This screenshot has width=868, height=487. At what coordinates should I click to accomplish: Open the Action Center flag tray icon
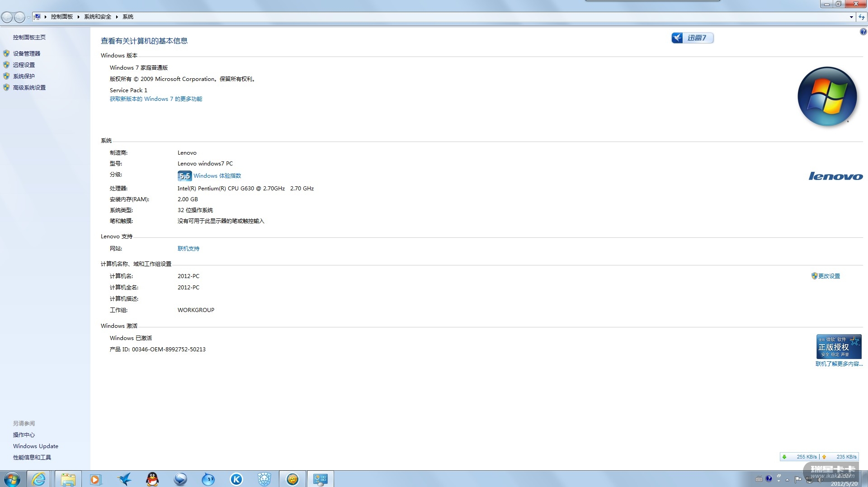coord(798,479)
